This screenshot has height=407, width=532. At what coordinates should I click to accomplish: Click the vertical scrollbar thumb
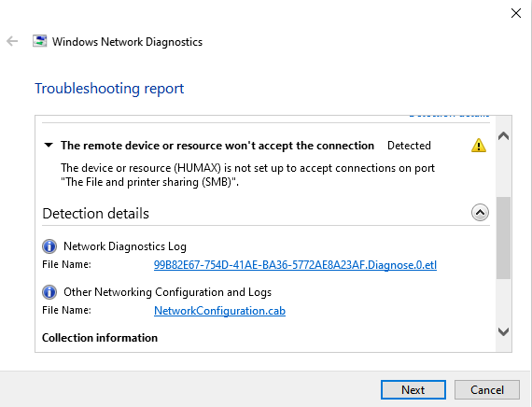tap(503, 238)
